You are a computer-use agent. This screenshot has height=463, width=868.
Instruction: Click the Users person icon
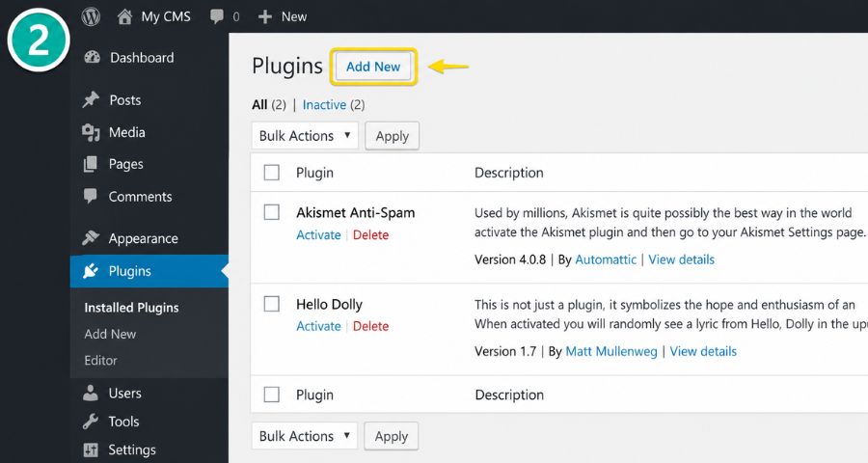[91, 393]
